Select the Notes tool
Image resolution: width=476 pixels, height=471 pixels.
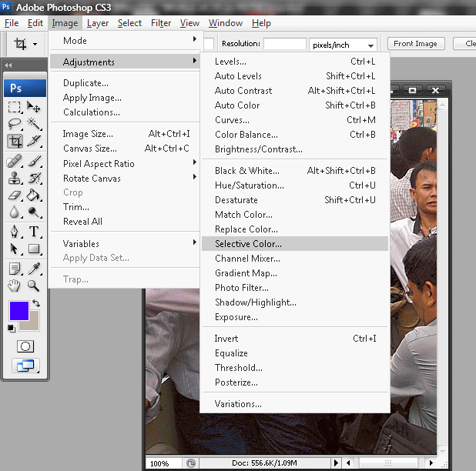point(15,269)
